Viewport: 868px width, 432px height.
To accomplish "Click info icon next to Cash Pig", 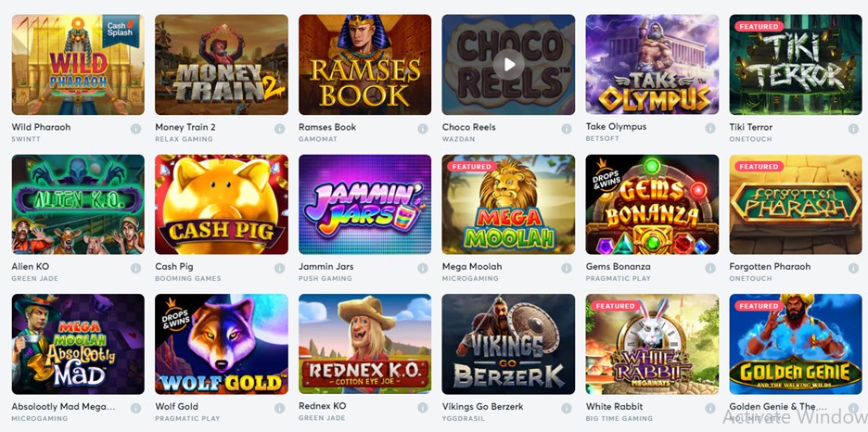I will 279,268.
